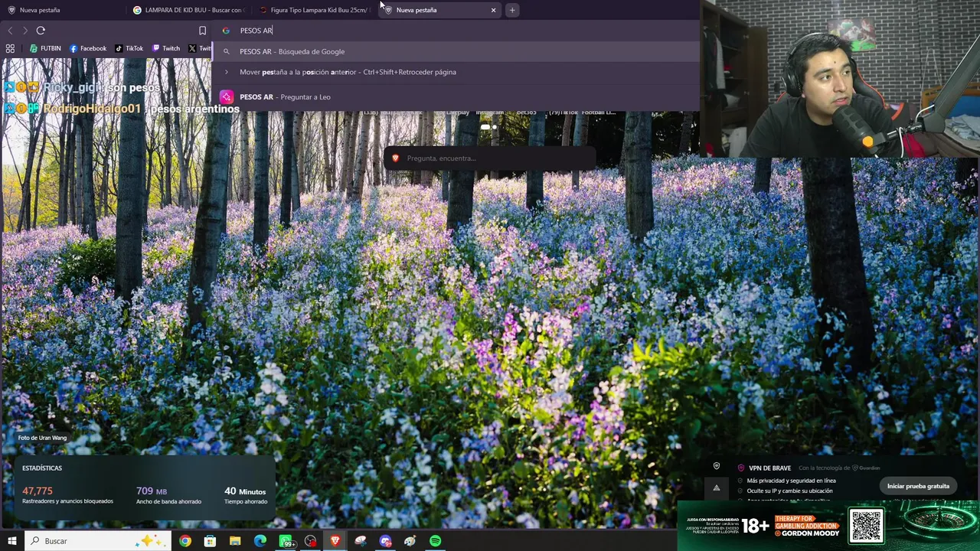
Task: Select the Mover pestaña a la posición anterior suggestion
Action: pyautogui.click(x=456, y=72)
